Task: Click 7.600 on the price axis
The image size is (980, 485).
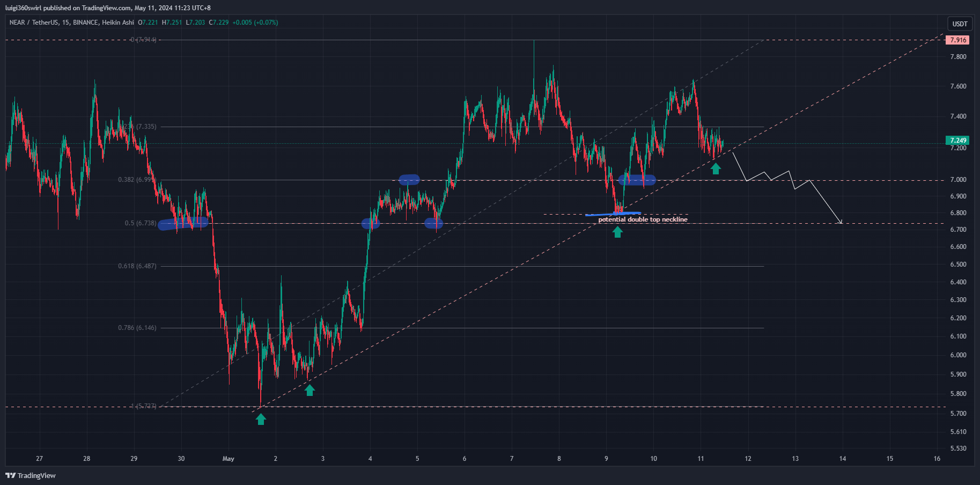Action: (958, 86)
